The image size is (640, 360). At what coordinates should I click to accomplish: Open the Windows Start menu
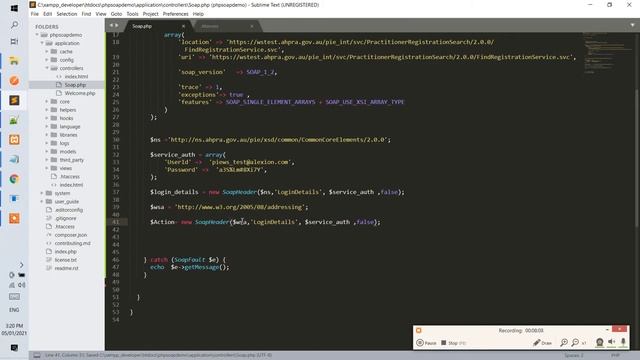pos(14,8)
